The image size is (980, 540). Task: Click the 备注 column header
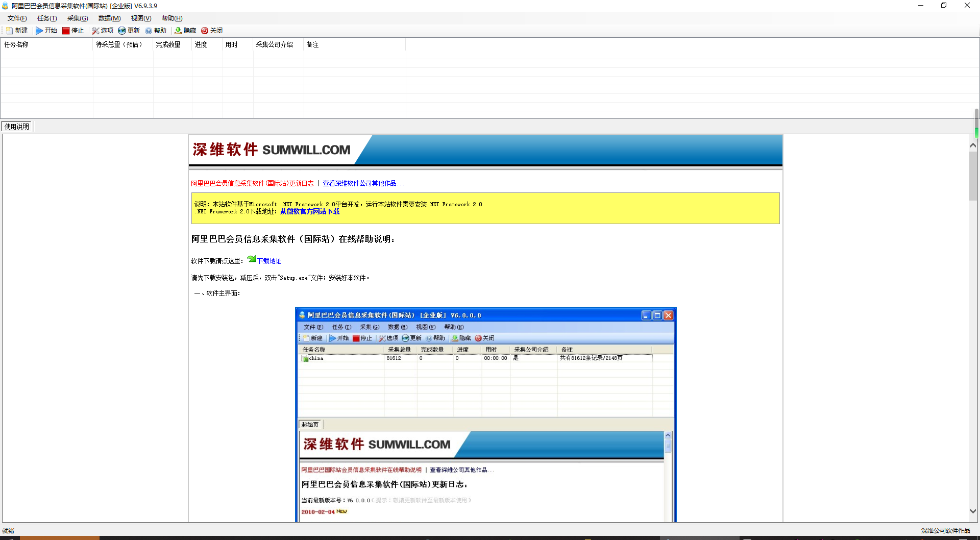pos(355,44)
